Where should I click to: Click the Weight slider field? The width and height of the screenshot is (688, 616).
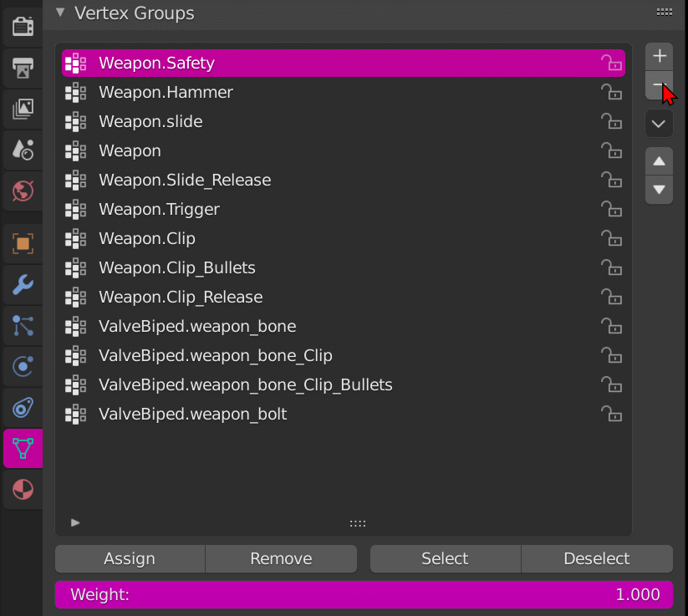click(x=364, y=594)
